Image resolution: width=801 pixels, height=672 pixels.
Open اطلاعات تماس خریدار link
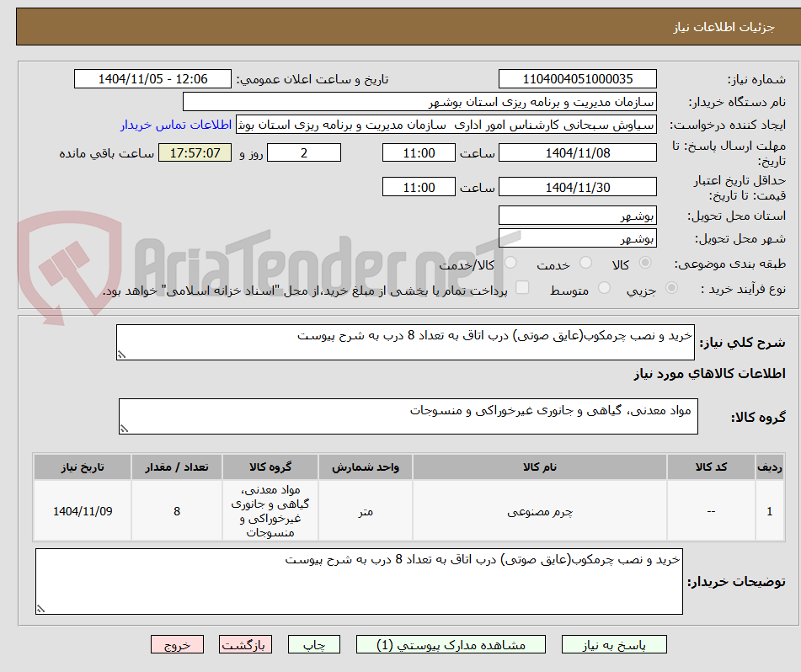point(176,125)
